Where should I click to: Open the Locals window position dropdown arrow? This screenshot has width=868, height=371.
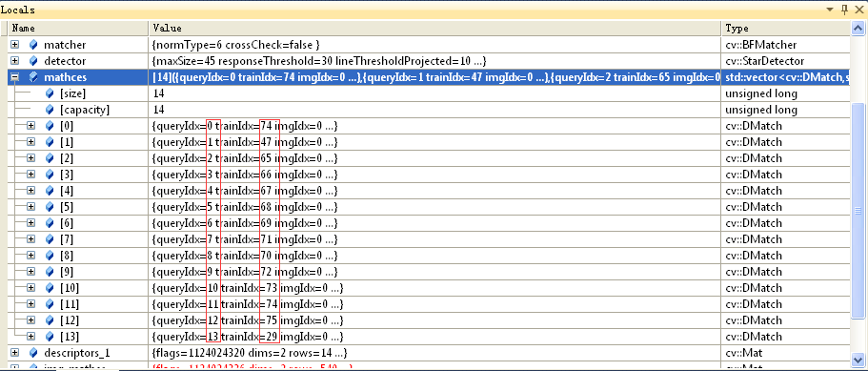[829, 10]
